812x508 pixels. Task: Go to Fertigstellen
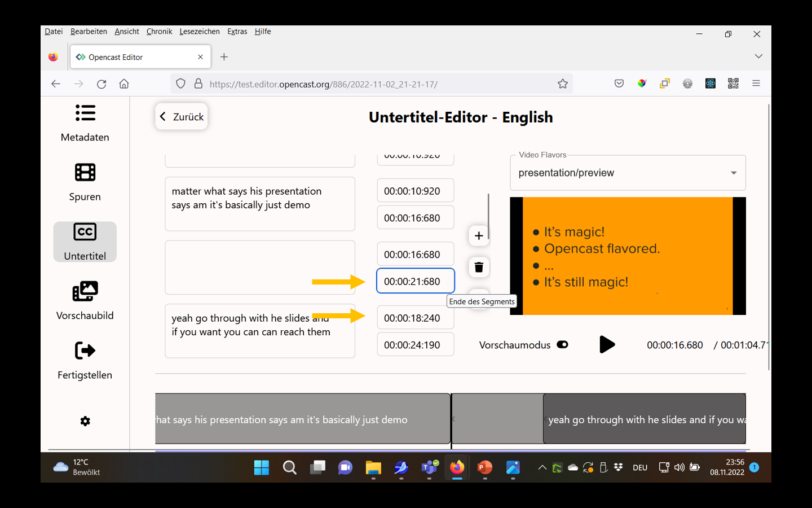point(85,360)
